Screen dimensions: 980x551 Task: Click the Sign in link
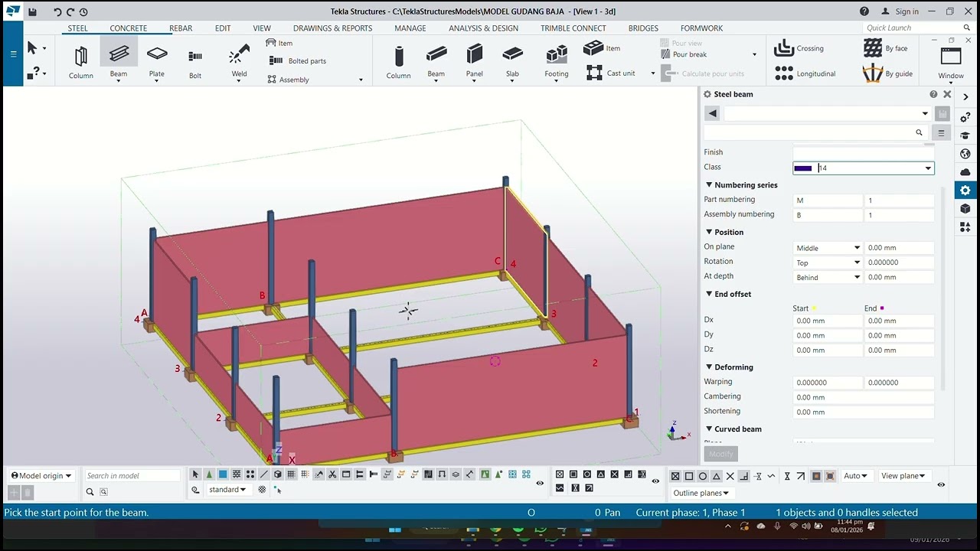pos(900,11)
